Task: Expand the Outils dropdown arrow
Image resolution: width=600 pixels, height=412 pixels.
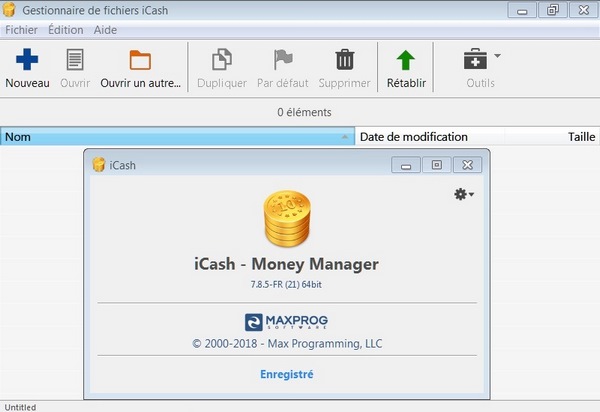Action: tap(497, 56)
